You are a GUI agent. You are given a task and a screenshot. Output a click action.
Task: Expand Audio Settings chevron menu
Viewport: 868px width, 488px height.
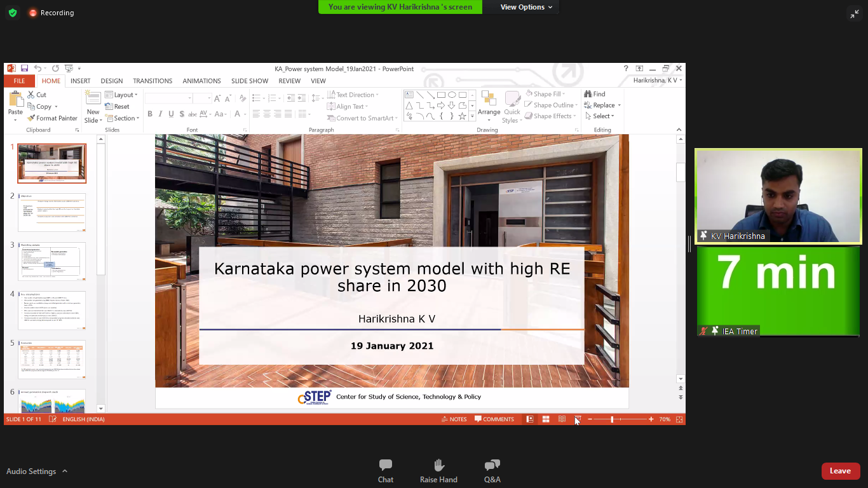(65, 471)
